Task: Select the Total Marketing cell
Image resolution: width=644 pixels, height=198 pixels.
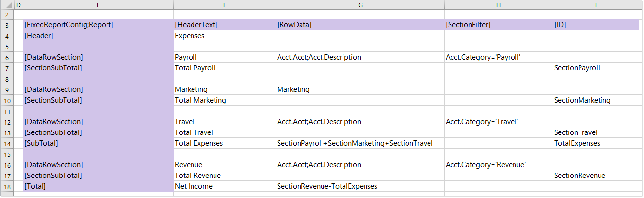Action: (200, 100)
